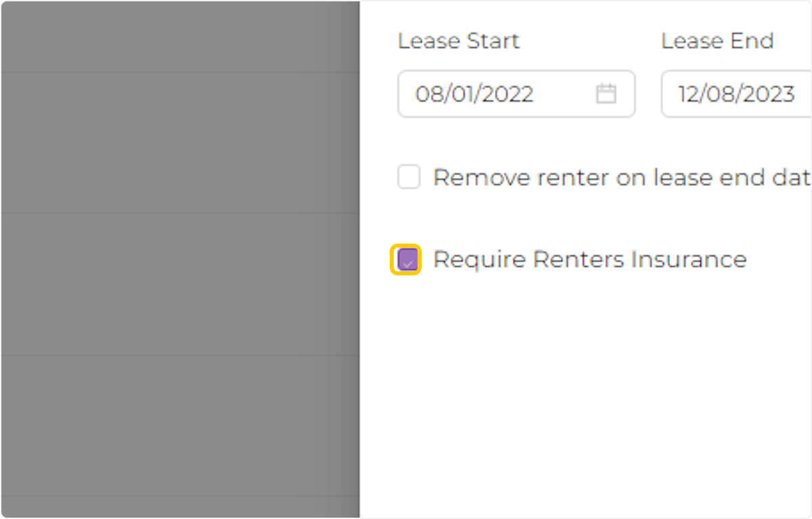Click the Require Renters Insurance label text
The image size is (812, 519).
click(590, 259)
